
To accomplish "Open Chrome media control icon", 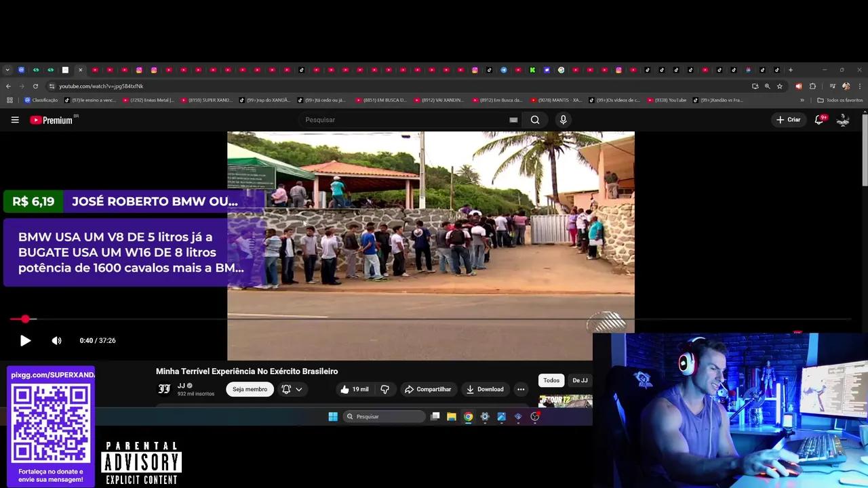I will [831, 86].
